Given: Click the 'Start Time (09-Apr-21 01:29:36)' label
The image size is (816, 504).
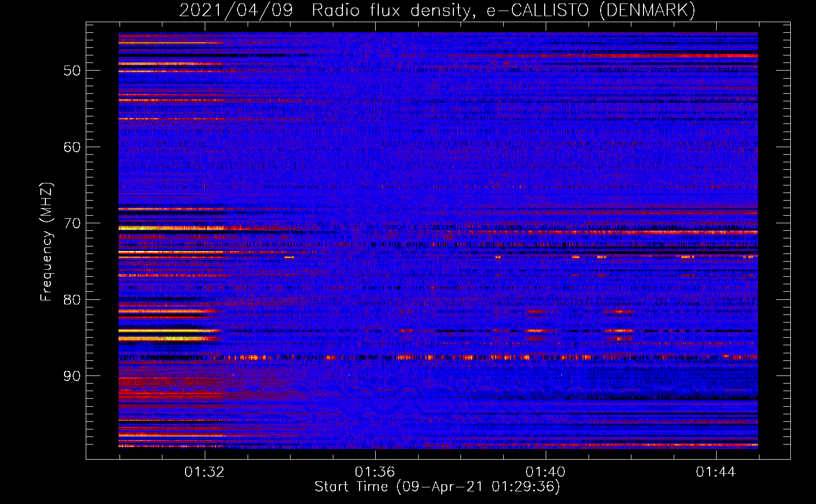Looking at the screenshot, I should (x=437, y=487).
